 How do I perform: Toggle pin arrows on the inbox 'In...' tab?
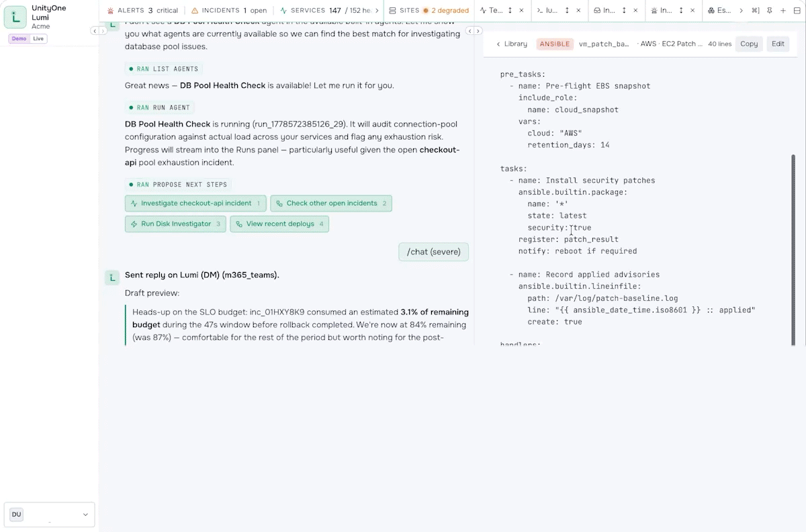pyautogui.click(x=625, y=11)
